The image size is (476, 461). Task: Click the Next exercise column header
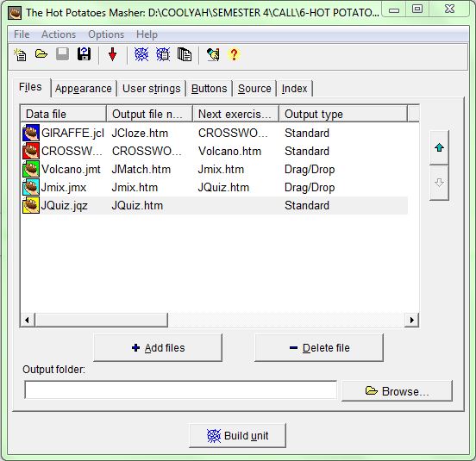(x=236, y=114)
